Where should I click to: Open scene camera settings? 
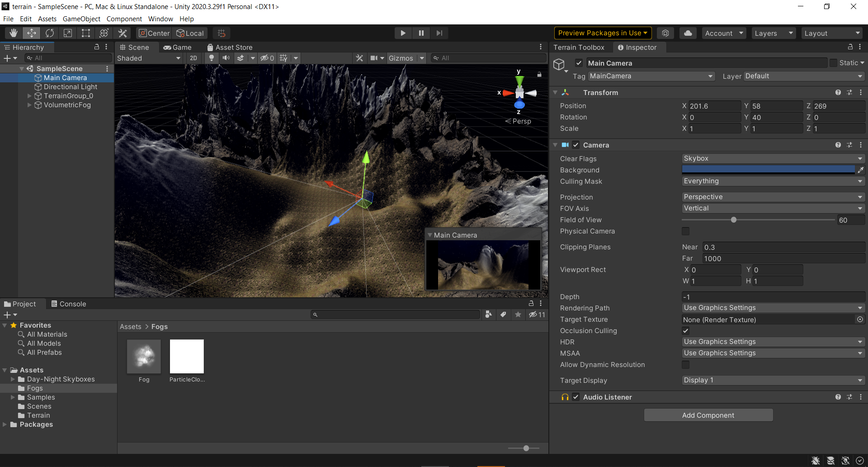click(x=374, y=58)
